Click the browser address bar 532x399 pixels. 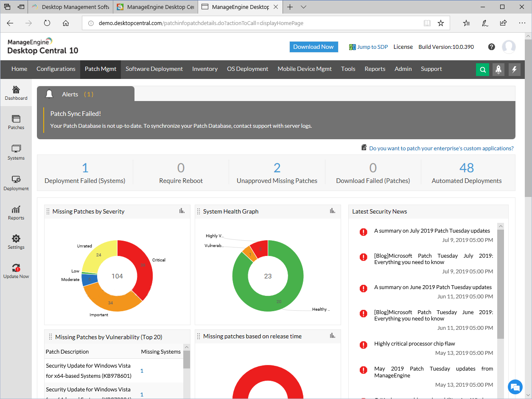click(255, 23)
